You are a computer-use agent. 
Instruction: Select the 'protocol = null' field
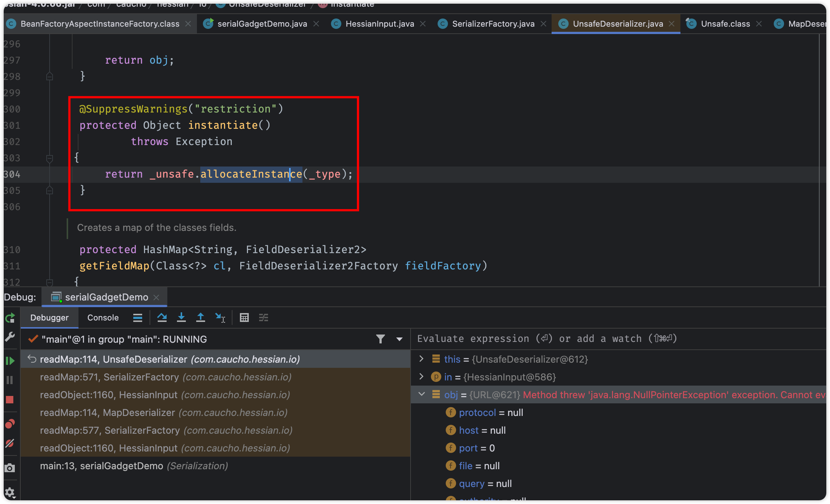pos(618,412)
